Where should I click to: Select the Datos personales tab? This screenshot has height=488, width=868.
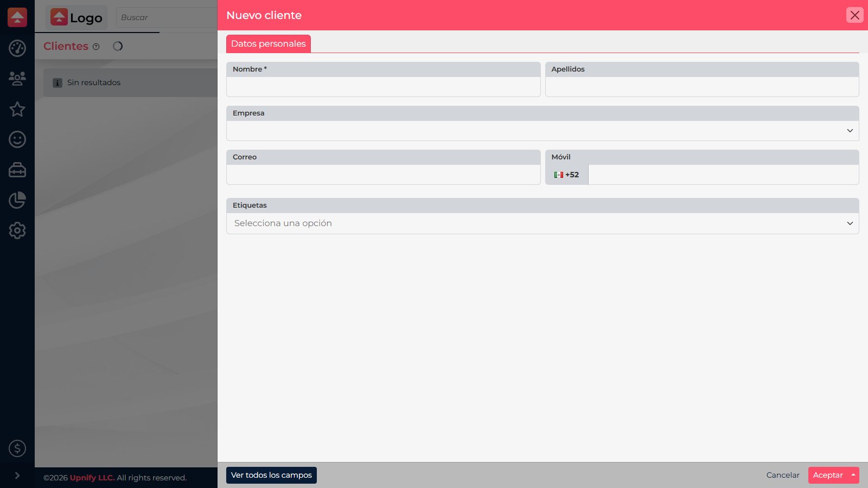(x=269, y=44)
